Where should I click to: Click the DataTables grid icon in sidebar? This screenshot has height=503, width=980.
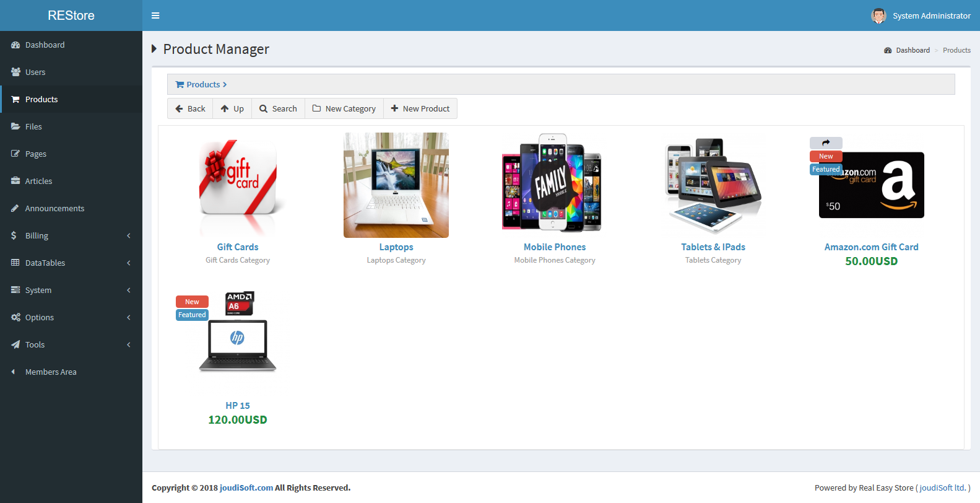click(x=15, y=263)
